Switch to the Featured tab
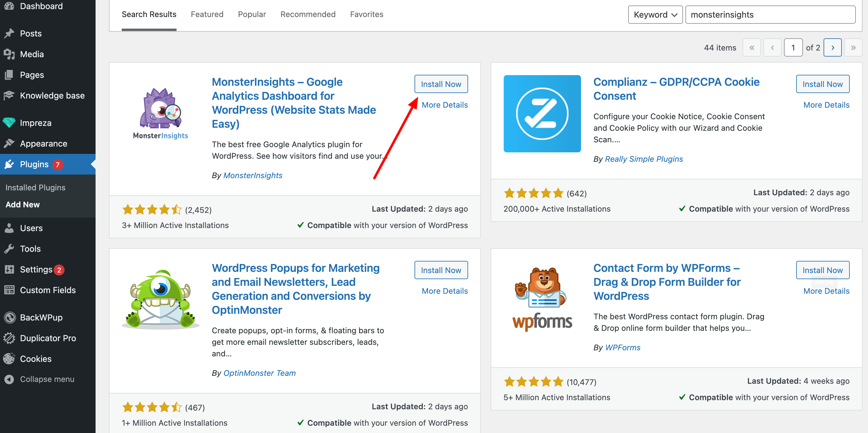The height and width of the screenshot is (433, 868). point(207,14)
